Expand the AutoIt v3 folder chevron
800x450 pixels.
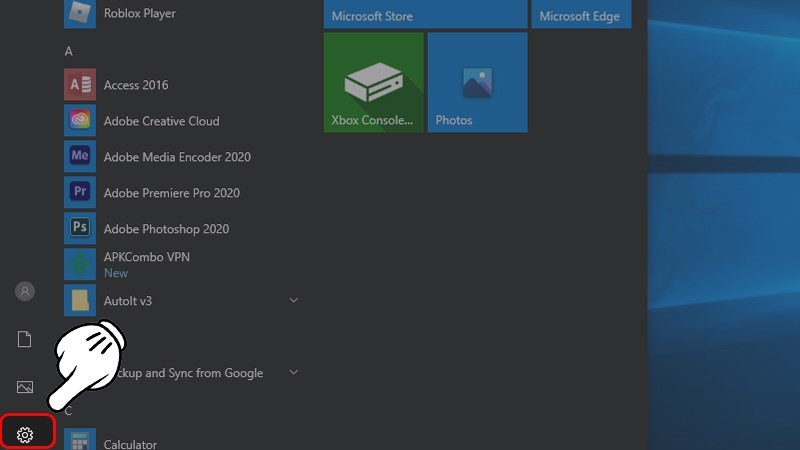(294, 300)
